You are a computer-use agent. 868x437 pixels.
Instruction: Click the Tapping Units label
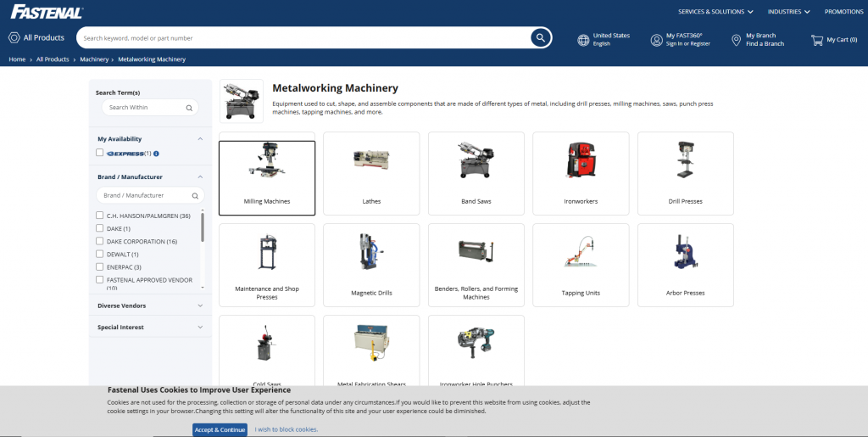point(581,293)
